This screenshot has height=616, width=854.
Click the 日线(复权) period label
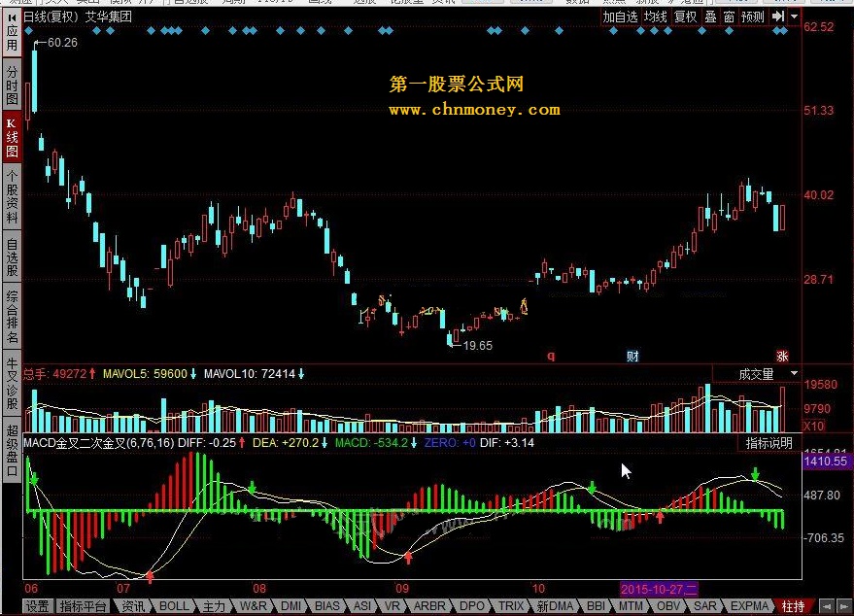point(51,17)
